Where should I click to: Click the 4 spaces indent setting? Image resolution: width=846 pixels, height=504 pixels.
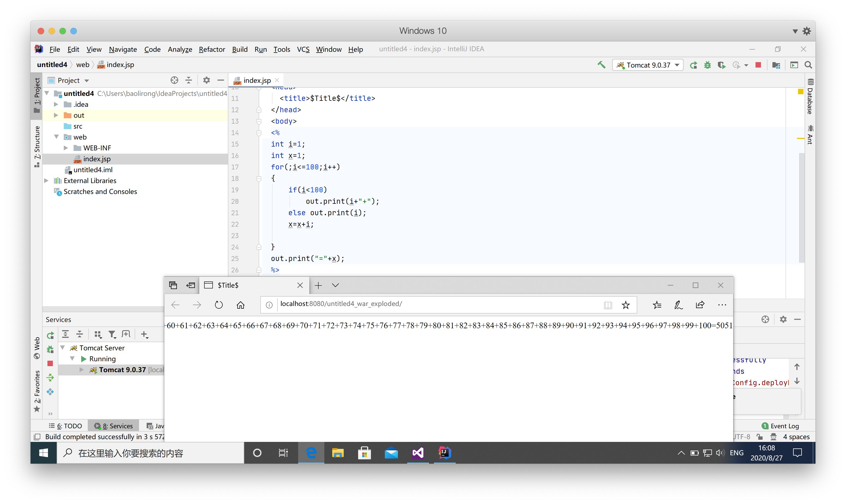(796, 437)
